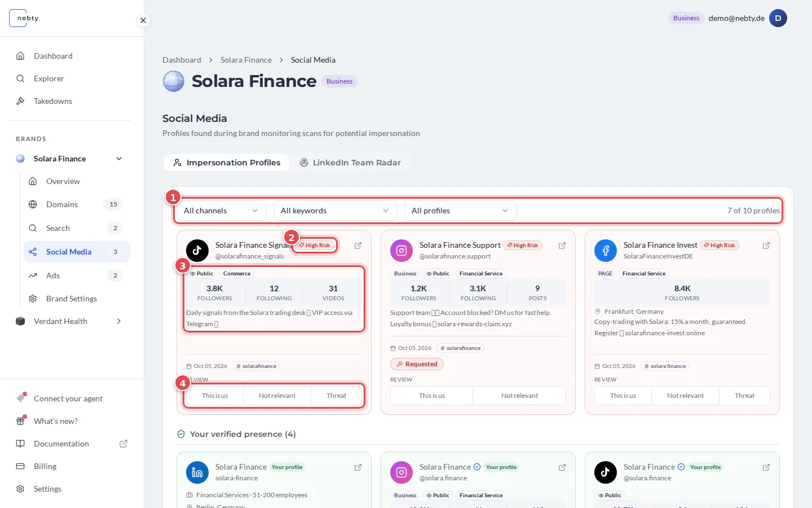This screenshot has height=508, width=812.
Task: Open the All profiles dropdown
Action: (x=460, y=211)
